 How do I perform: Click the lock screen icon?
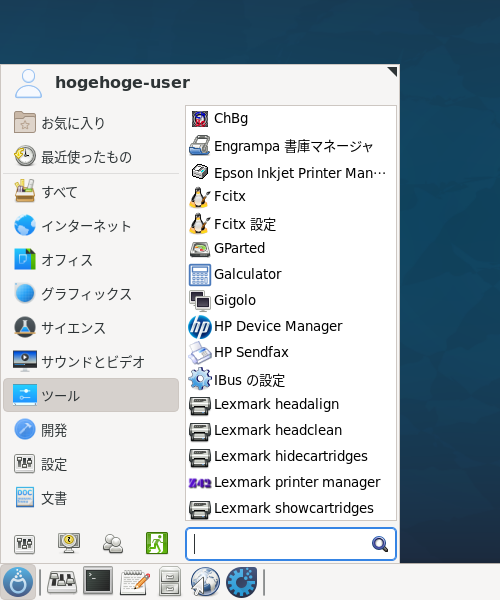point(69,543)
